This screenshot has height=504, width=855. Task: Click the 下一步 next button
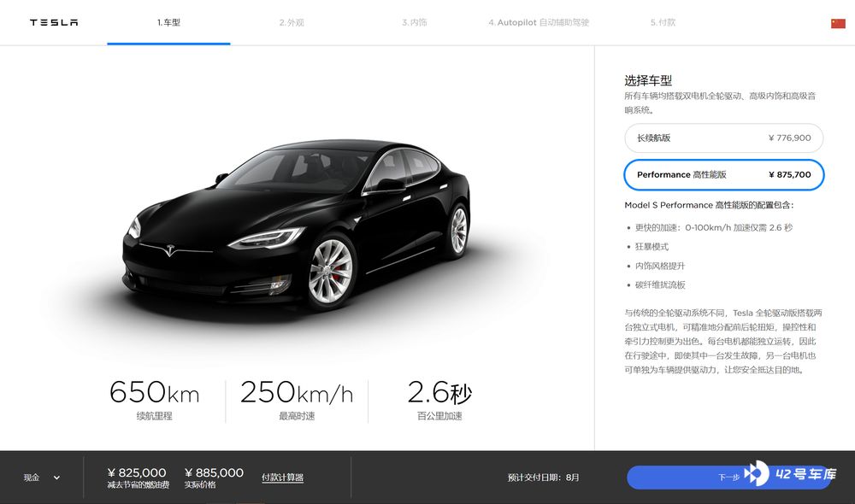tap(728, 478)
